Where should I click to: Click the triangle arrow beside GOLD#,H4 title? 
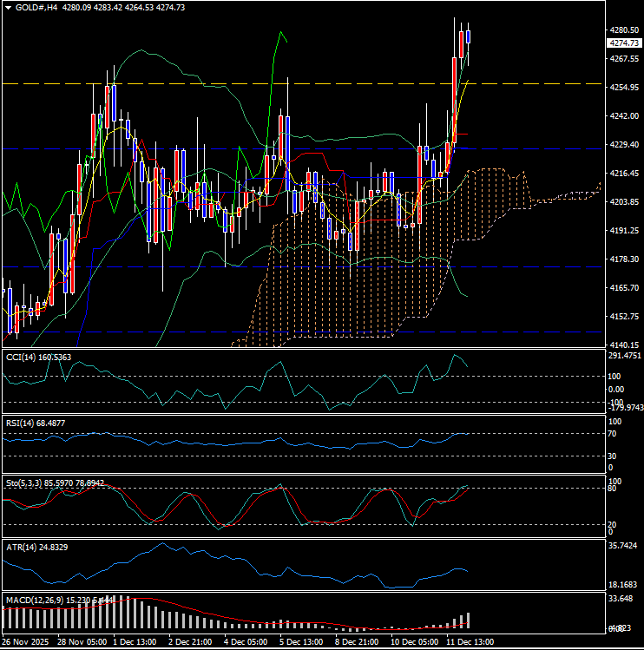[x=8, y=7]
